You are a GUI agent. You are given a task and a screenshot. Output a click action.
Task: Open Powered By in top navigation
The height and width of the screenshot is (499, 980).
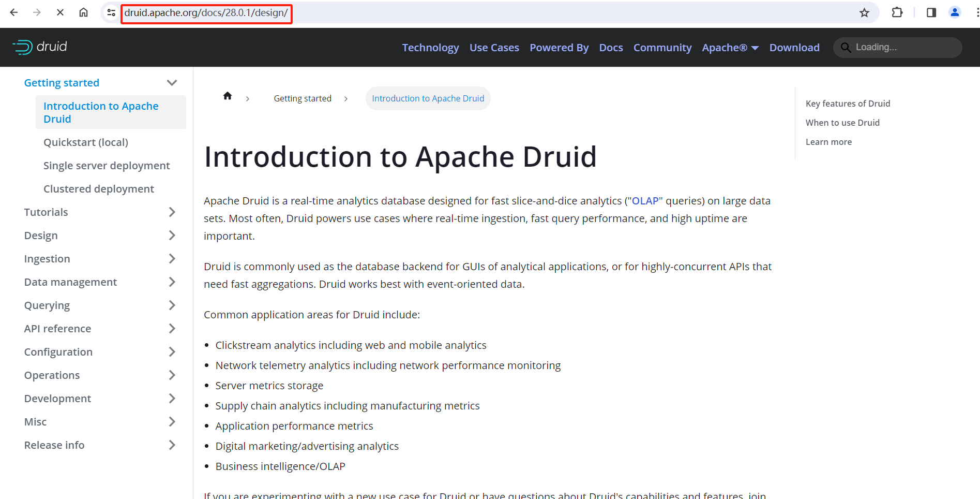(559, 48)
